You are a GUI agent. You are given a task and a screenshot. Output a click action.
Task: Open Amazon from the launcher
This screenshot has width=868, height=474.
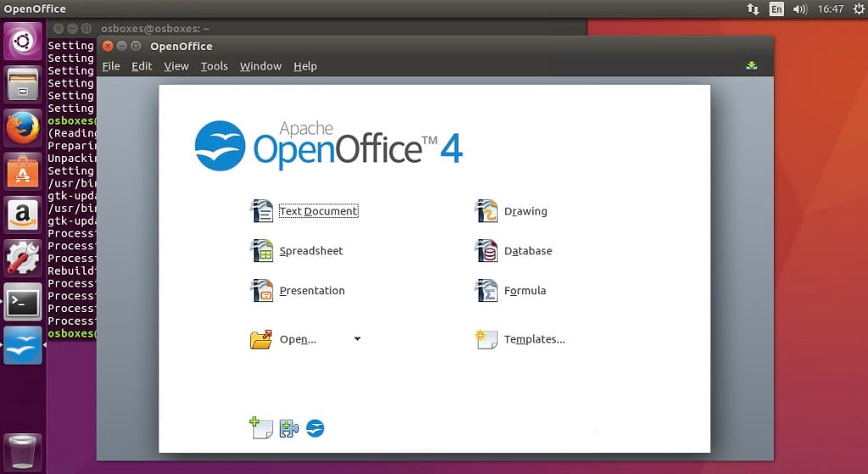click(x=23, y=215)
